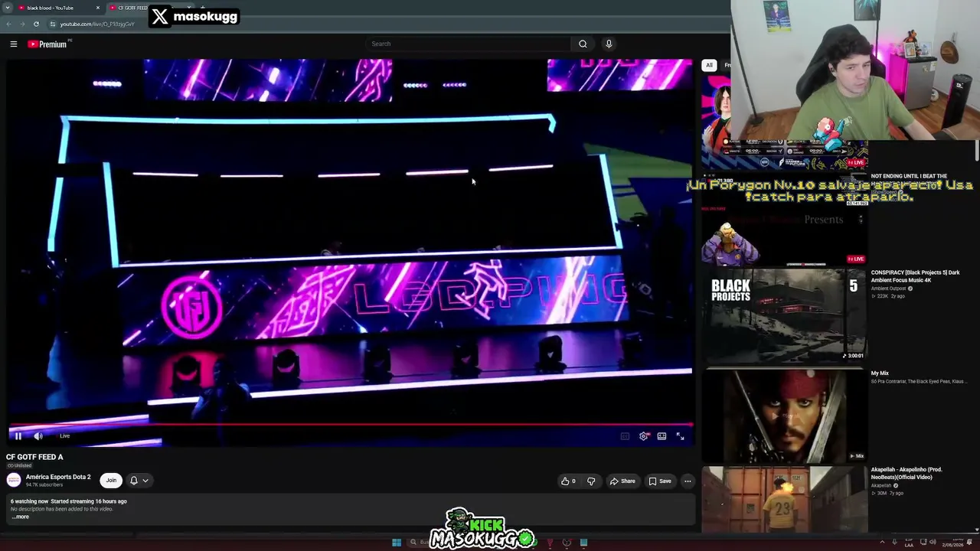Pause the live video
The width and height of the screenshot is (980, 551).
point(18,436)
